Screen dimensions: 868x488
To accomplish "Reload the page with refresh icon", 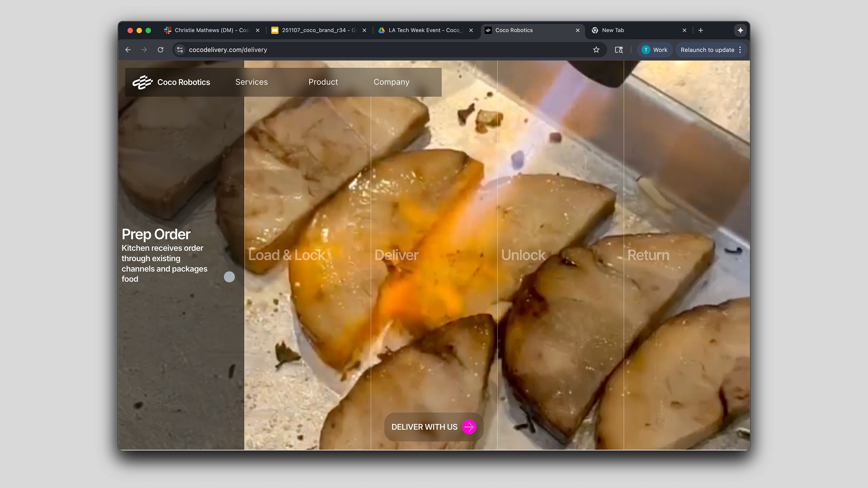I will click(x=160, y=50).
